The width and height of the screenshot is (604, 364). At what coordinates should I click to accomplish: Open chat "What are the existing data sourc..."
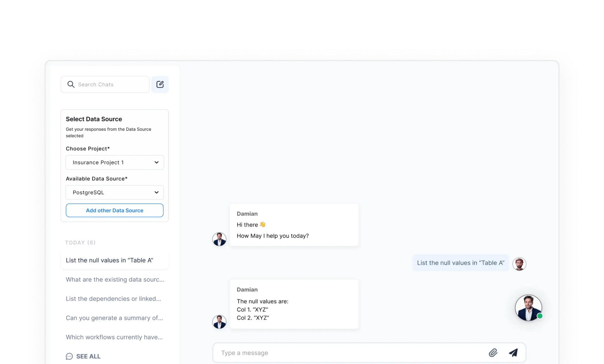(115, 279)
